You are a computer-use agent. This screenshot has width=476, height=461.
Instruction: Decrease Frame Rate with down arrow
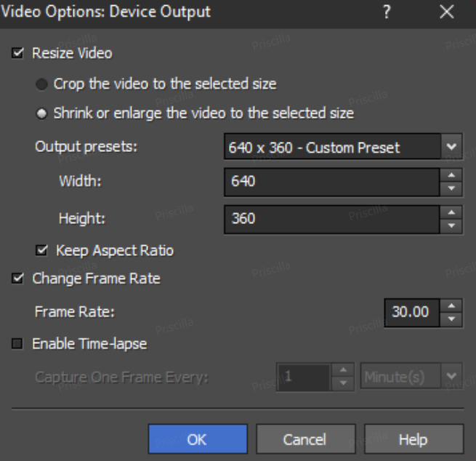[451, 318]
